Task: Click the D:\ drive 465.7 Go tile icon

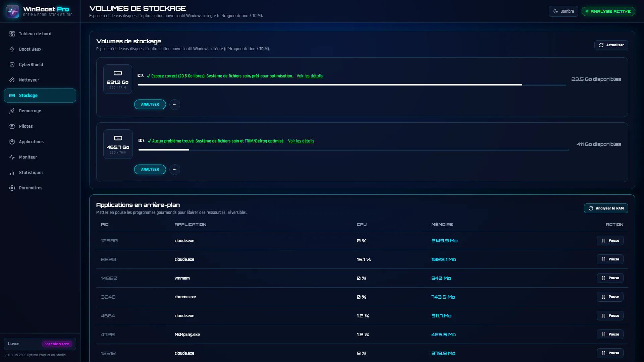Action: tap(118, 138)
